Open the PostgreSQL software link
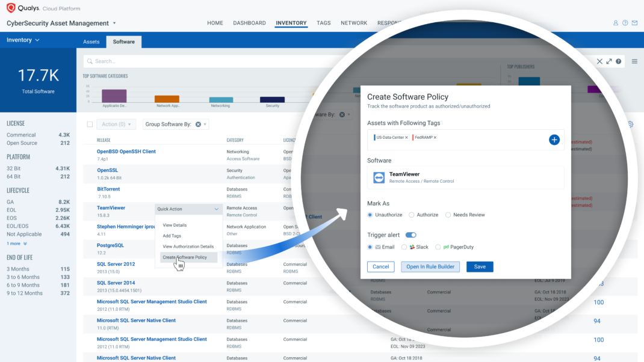The image size is (644, 362). (110, 245)
